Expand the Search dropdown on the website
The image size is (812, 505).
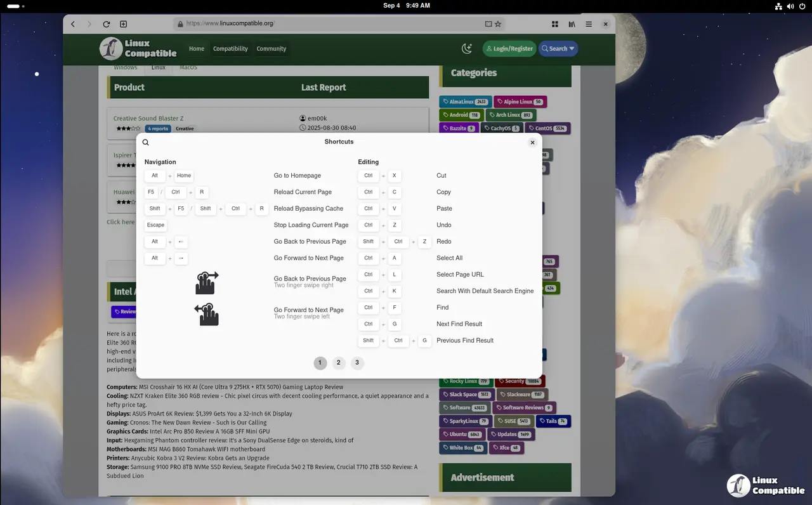[x=558, y=49]
